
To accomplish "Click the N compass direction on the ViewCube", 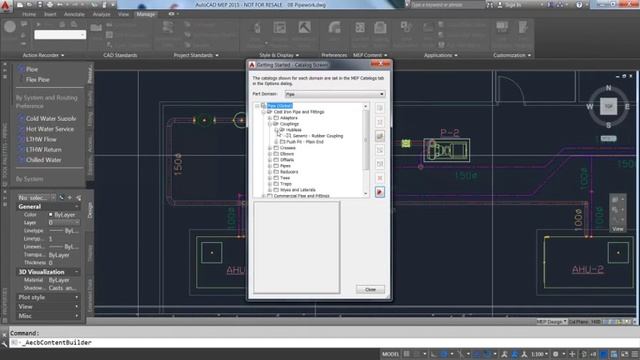I will point(608,88).
